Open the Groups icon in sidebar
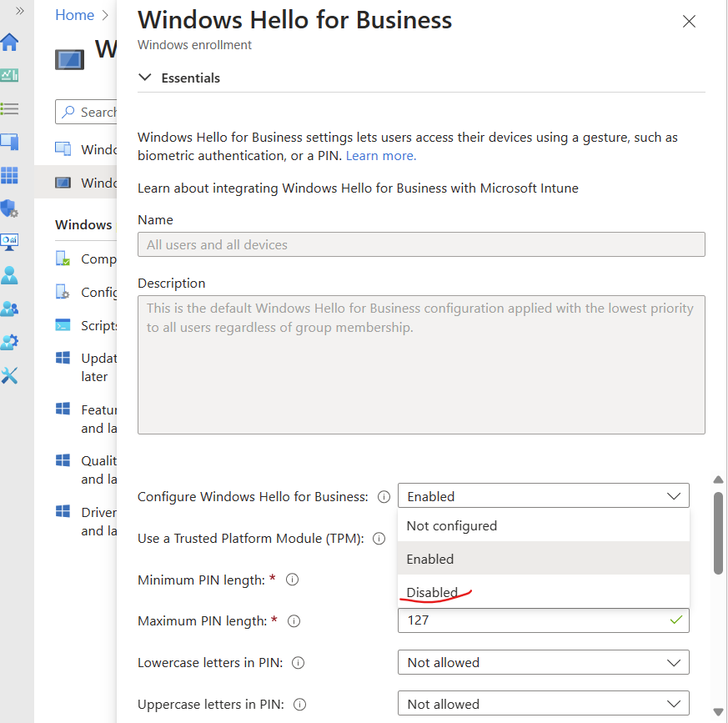 9,309
